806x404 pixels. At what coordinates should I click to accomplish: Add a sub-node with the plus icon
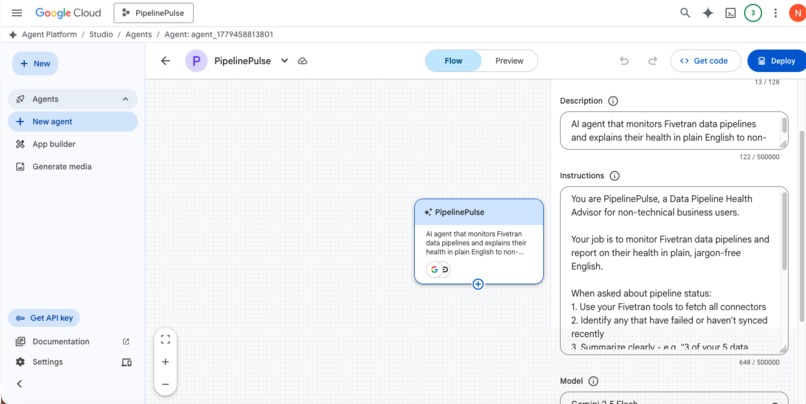(478, 284)
